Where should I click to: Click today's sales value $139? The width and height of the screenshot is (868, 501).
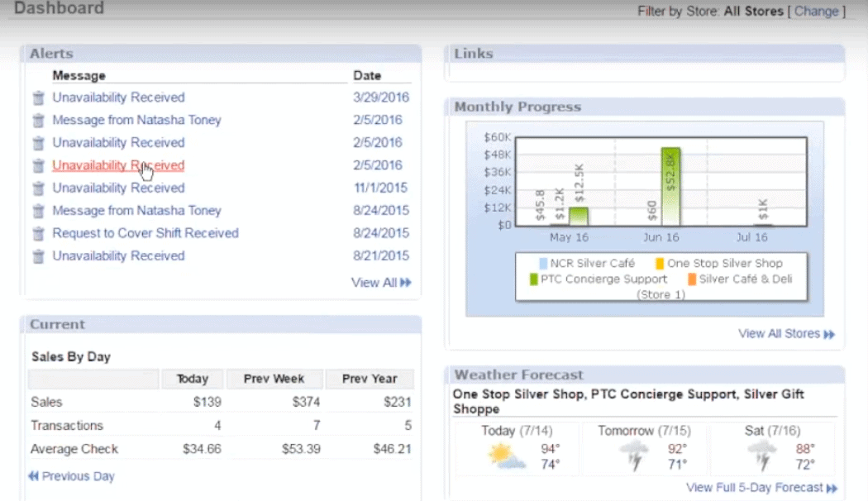[x=207, y=402]
